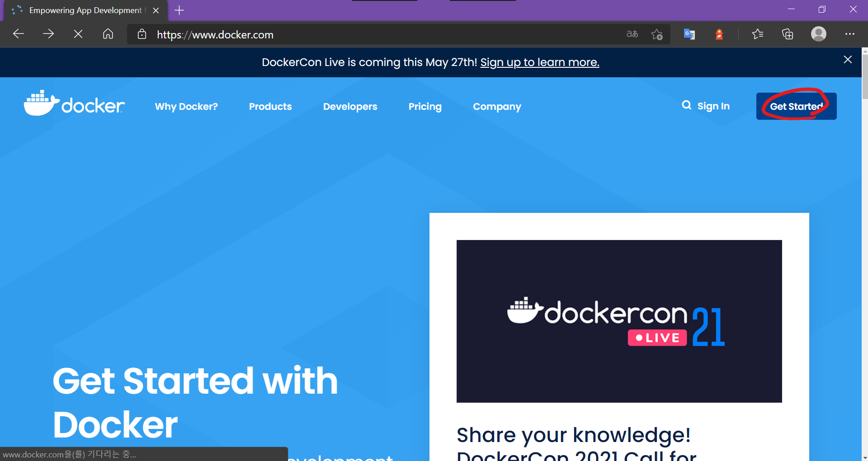
Task: View site security lock information
Action: pyautogui.click(x=142, y=34)
